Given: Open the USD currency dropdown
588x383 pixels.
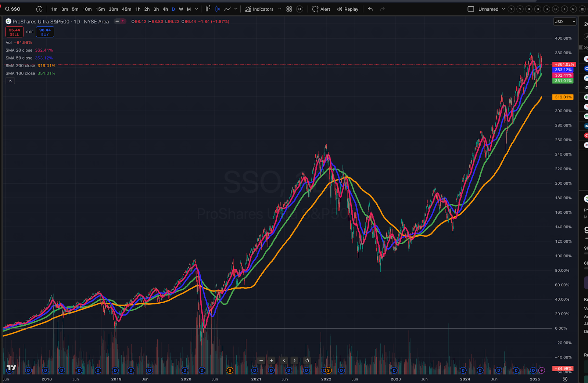Looking at the screenshot, I should tap(565, 22).
